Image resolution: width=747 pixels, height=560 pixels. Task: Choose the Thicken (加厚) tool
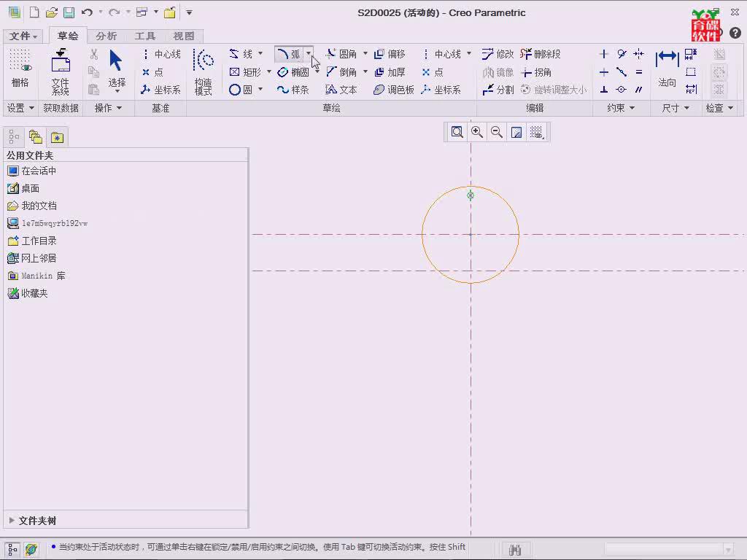(x=390, y=72)
